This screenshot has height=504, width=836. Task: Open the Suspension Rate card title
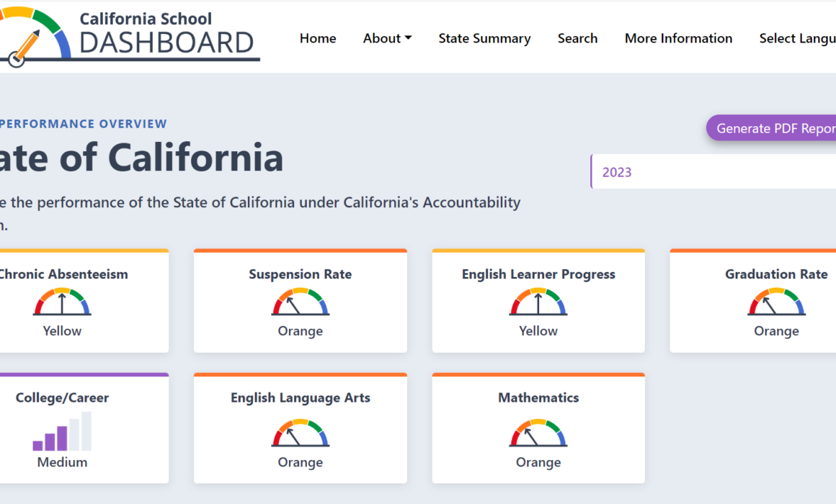point(301,274)
